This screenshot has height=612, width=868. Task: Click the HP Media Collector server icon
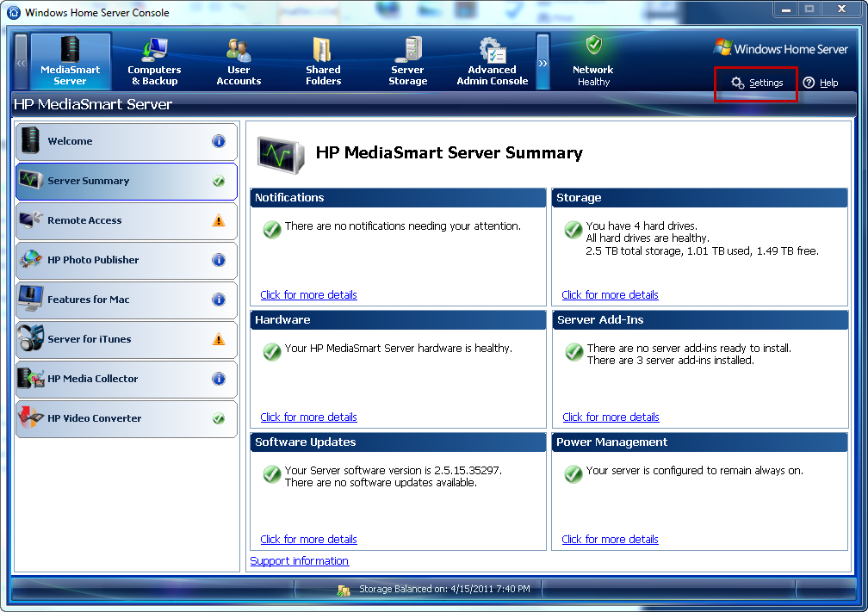[x=30, y=379]
